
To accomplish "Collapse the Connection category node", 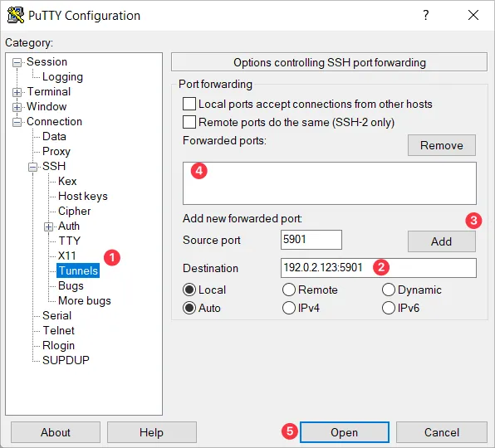I will pos(17,122).
